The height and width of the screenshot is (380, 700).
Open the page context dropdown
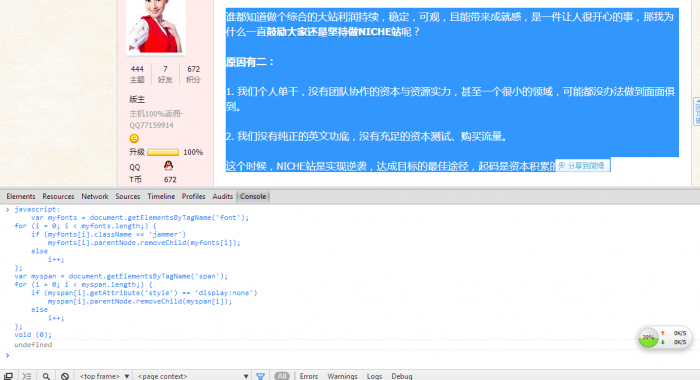[193, 376]
